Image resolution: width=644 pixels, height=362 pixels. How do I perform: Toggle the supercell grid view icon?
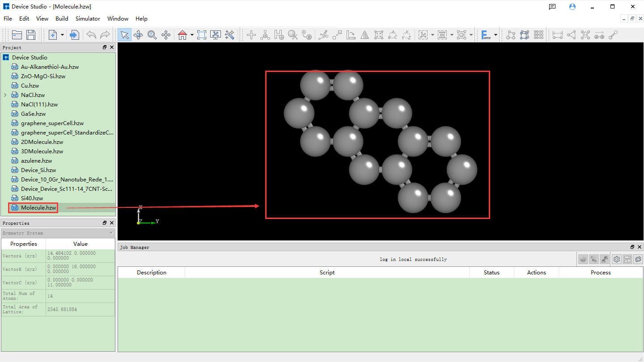(539, 34)
